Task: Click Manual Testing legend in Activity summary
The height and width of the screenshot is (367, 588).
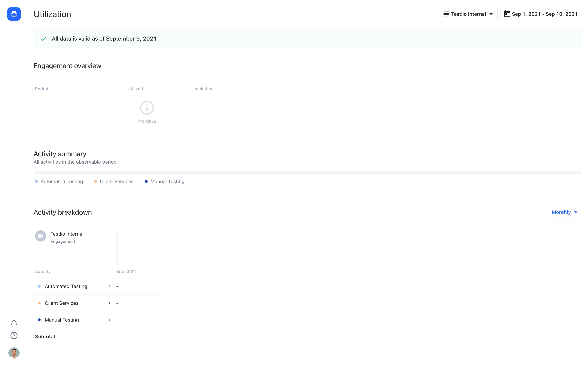Action: 167,182
